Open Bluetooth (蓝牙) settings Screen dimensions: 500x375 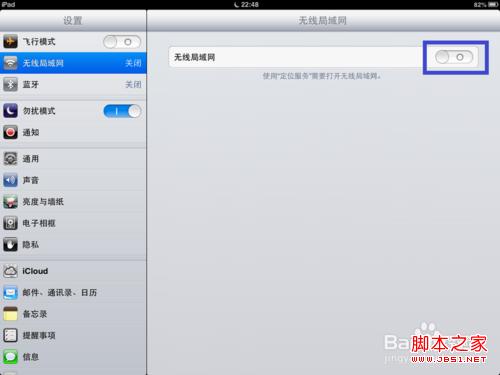pyautogui.click(x=73, y=85)
